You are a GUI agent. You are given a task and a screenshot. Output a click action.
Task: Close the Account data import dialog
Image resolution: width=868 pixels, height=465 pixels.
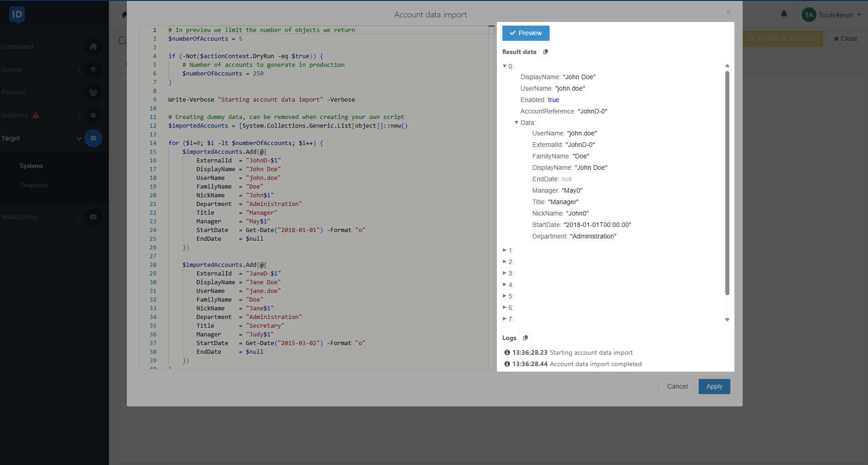click(x=728, y=12)
